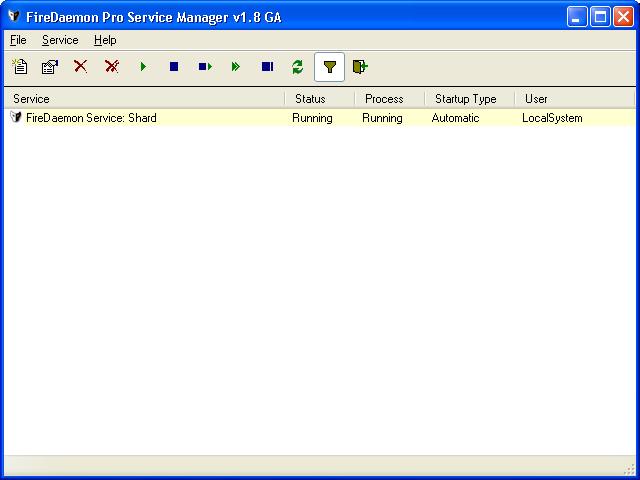Sort by the Service column header

pos(145,99)
